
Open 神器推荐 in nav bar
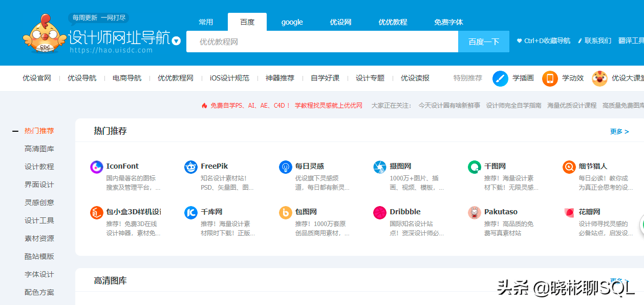click(280, 78)
